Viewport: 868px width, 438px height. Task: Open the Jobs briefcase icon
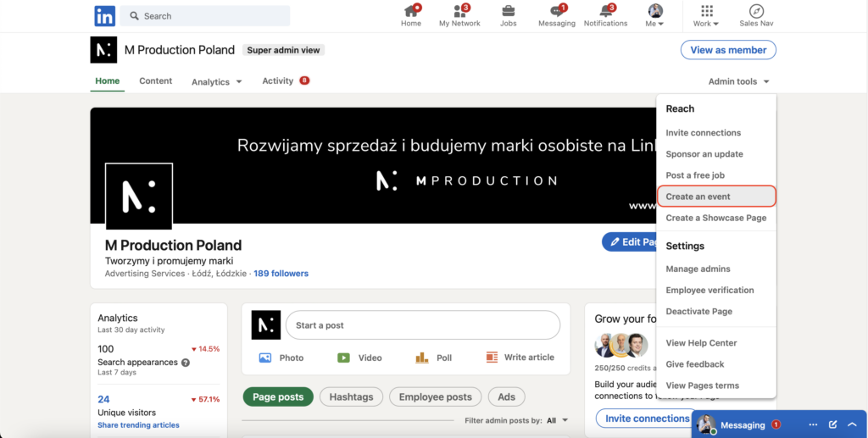pyautogui.click(x=508, y=11)
